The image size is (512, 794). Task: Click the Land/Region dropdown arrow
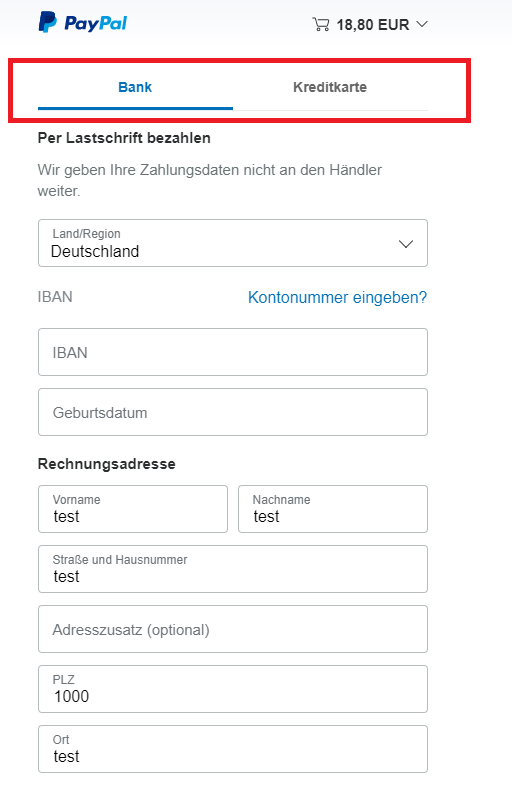click(406, 244)
